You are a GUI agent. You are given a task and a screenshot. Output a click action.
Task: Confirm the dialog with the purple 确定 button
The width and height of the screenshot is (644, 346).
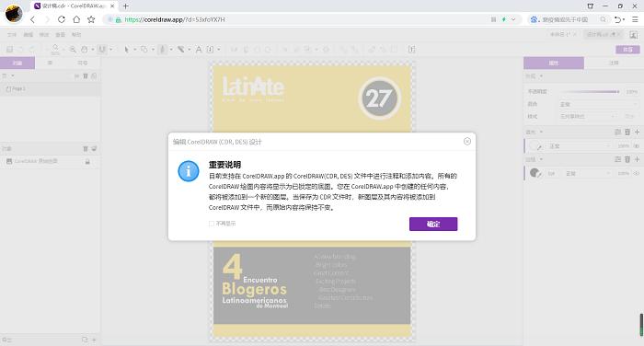[433, 224]
